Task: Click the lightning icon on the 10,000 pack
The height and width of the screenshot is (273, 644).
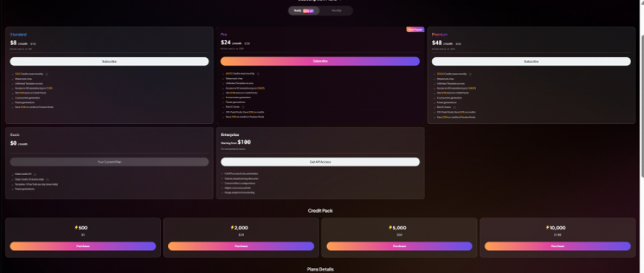Action: (x=547, y=227)
